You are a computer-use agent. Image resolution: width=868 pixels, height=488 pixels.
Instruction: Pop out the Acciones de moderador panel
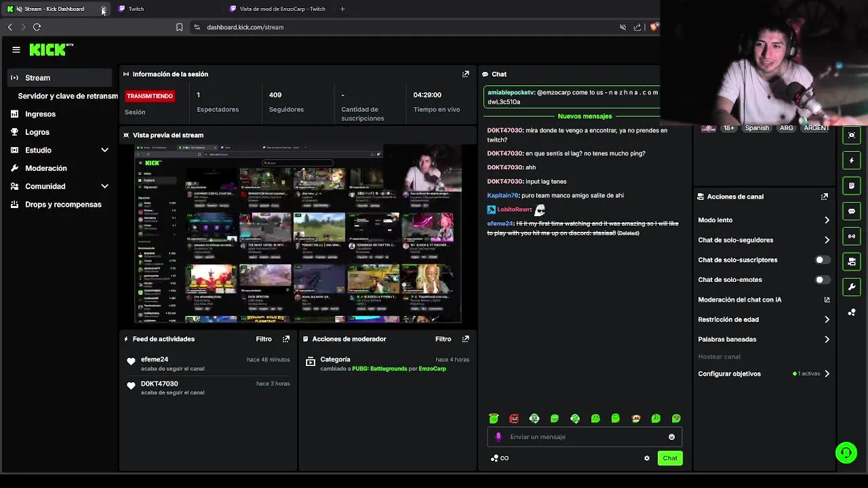click(x=465, y=339)
